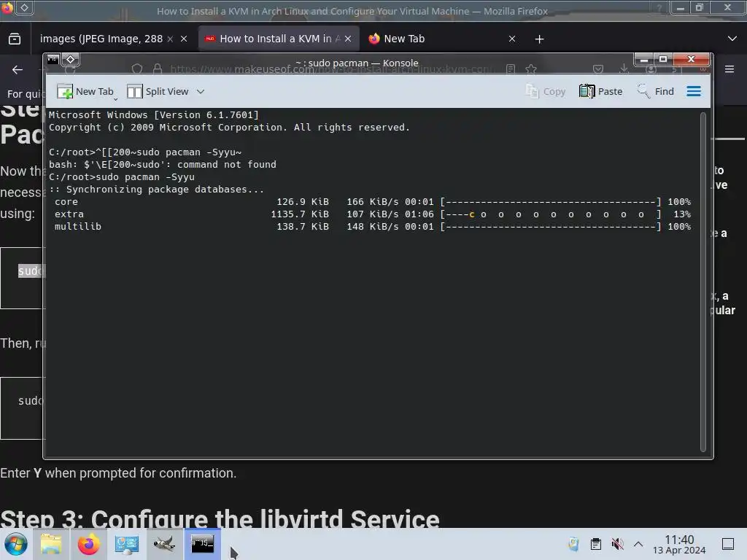Viewport: 747px width, 560px height.
Task: Click the Konsole window menu icon
Action: coord(53,60)
